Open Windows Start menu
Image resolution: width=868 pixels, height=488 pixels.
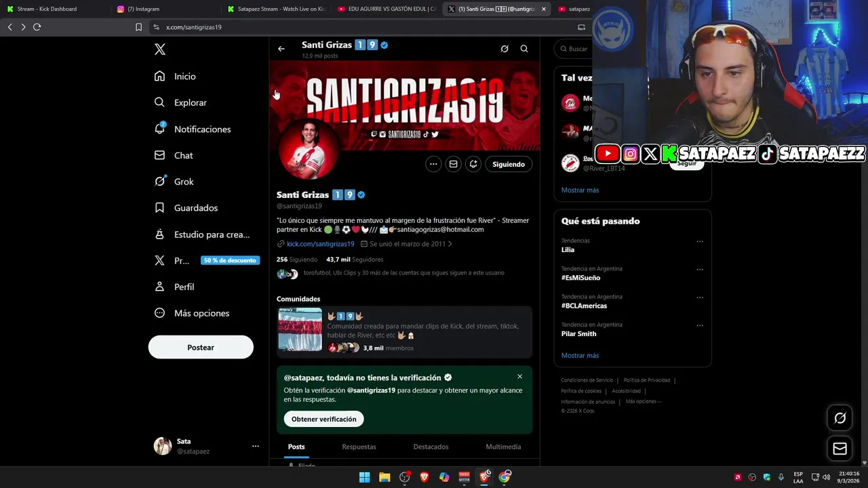pyautogui.click(x=364, y=477)
